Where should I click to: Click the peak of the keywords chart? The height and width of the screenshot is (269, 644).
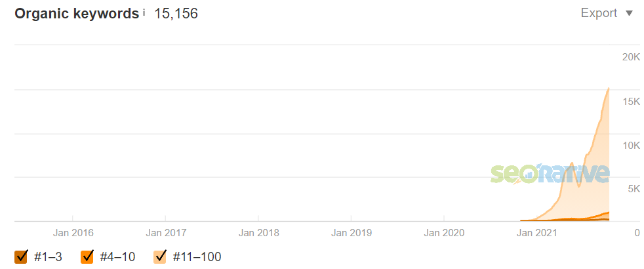click(609, 88)
